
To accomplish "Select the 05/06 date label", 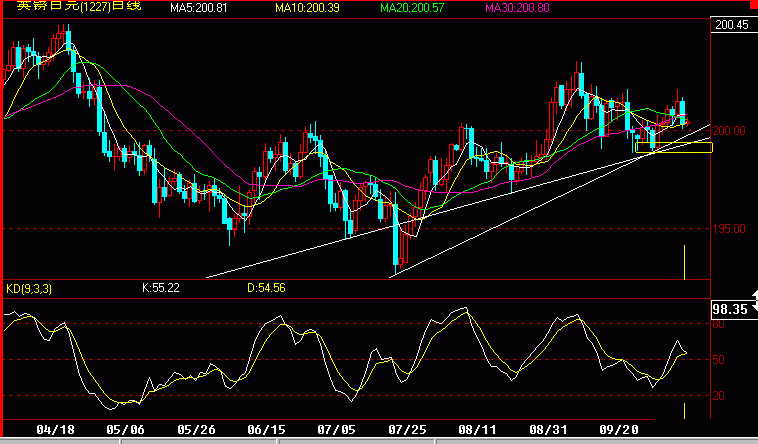I will click(125, 429).
